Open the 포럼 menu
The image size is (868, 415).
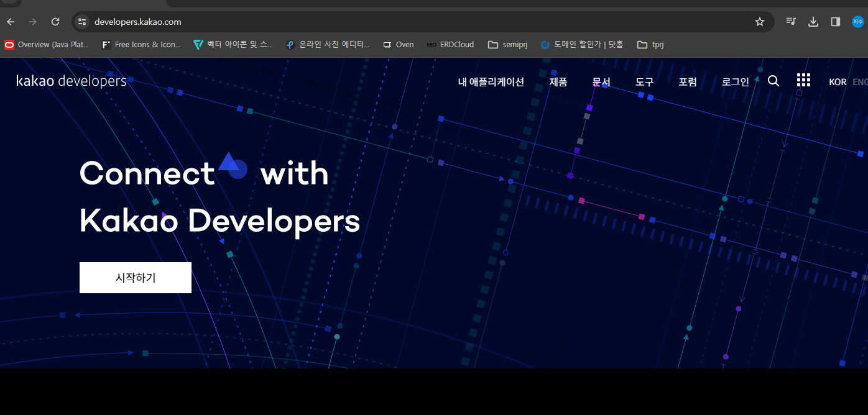click(x=688, y=82)
